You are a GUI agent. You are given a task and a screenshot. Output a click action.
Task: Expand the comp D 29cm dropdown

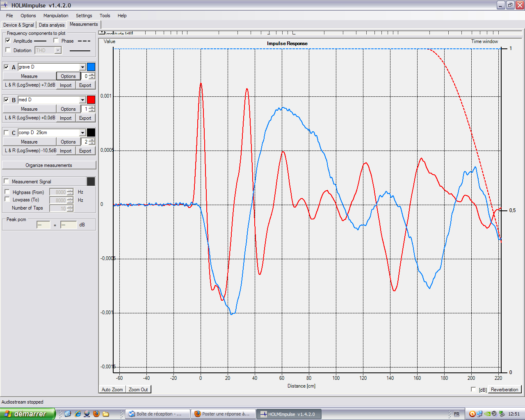(82, 132)
